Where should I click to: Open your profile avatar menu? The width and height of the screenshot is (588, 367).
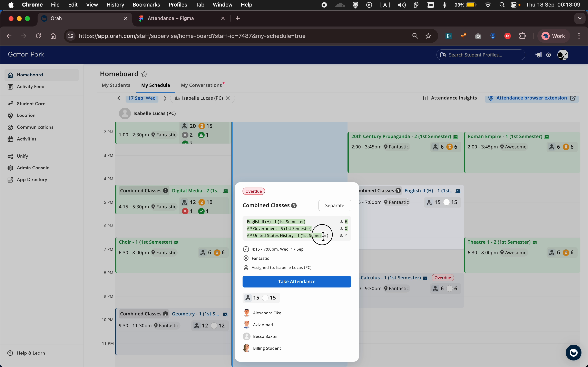coord(563,55)
